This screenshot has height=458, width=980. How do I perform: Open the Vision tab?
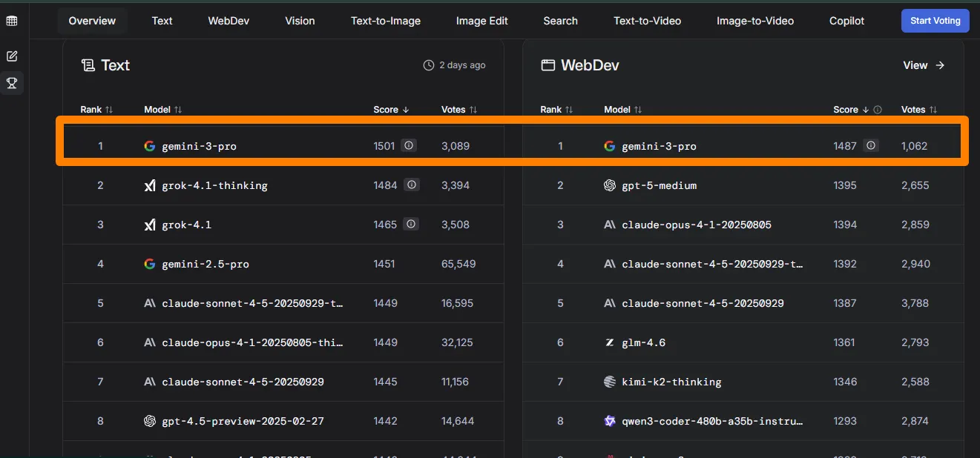[300, 21]
